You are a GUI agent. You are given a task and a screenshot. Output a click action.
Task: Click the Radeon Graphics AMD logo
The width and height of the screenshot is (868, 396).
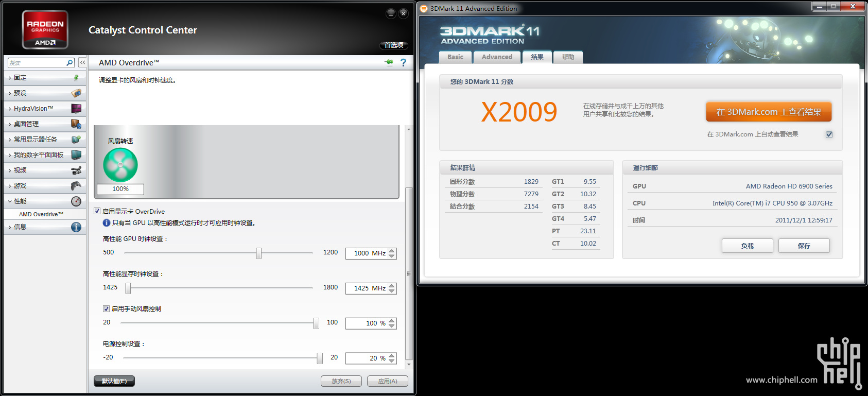[x=45, y=30]
